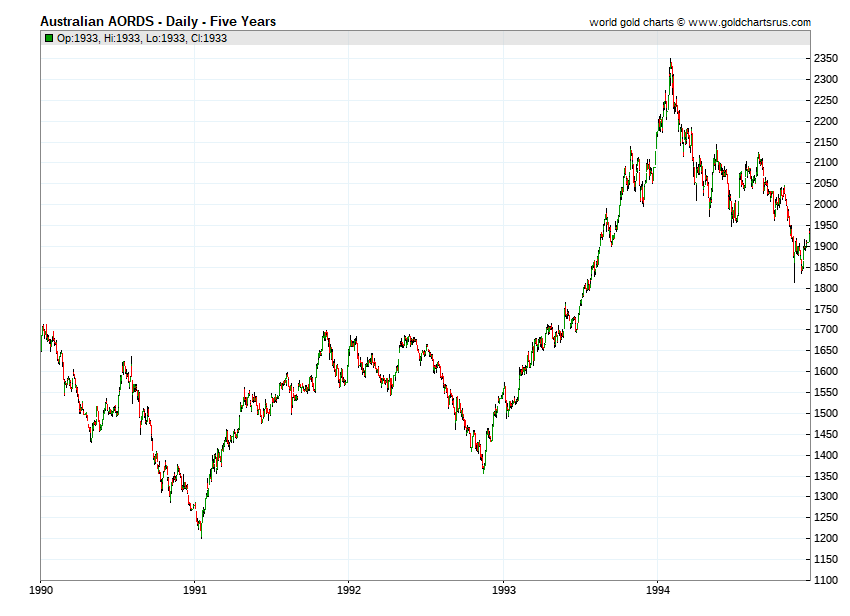Click the 2350 price axis label
The height and width of the screenshot is (616, 850).
[x=826, y=59]
